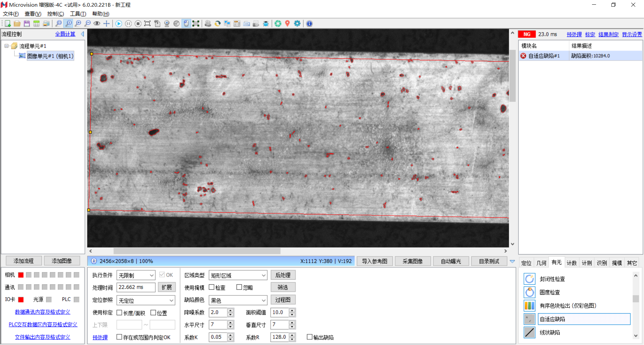Viewport: 644px width, 345px height.
Task: Open the 查看(V) menu
Action: [33, 14]
